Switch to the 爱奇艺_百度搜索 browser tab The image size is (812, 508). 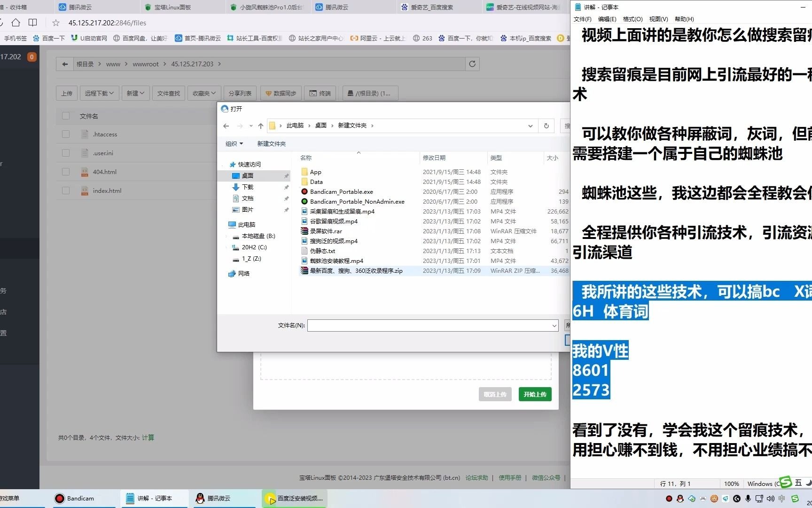[x=440, y=7]
